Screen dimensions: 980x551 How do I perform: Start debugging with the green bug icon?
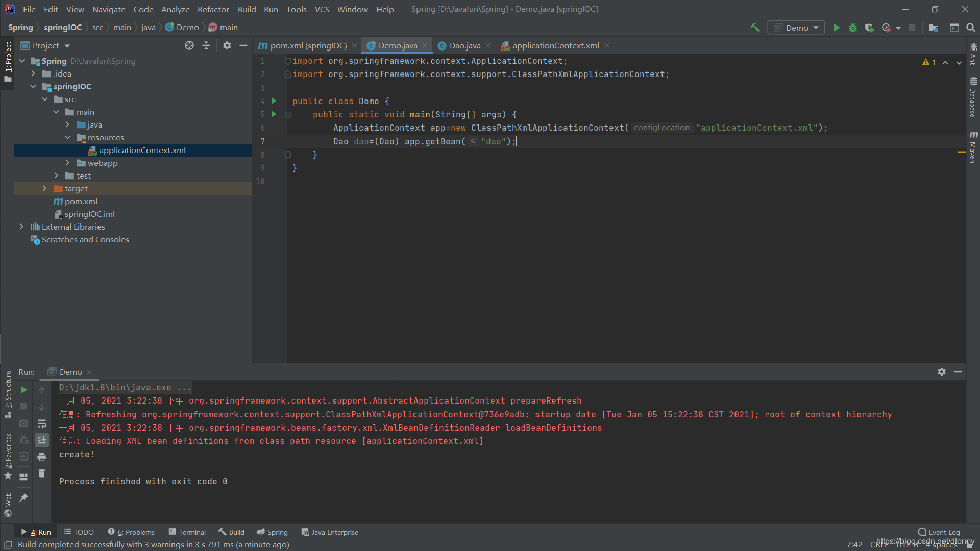(853, 28)
